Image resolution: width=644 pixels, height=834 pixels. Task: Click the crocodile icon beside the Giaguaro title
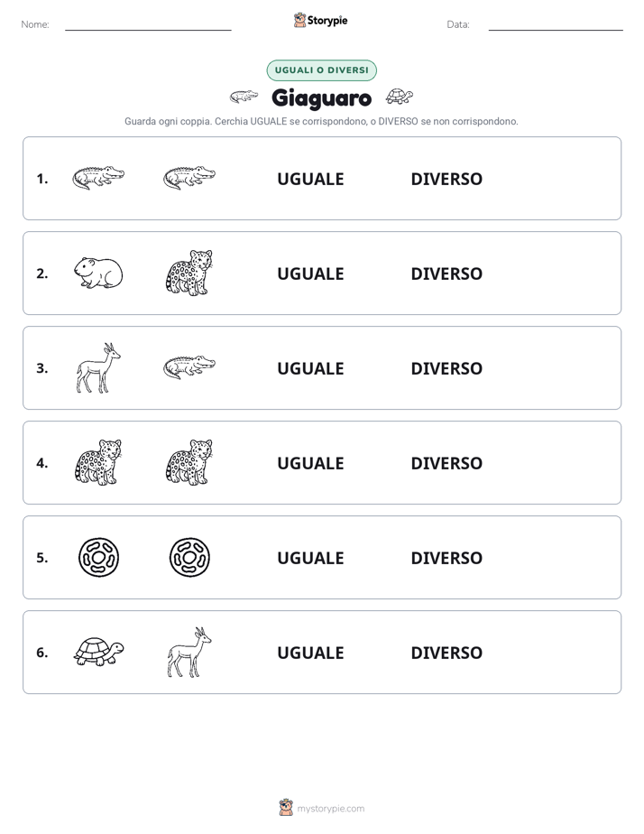pos(244,97)
